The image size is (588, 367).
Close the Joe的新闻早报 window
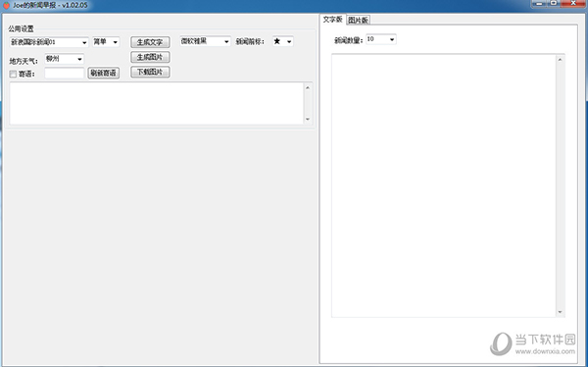[x=573, y=3]
